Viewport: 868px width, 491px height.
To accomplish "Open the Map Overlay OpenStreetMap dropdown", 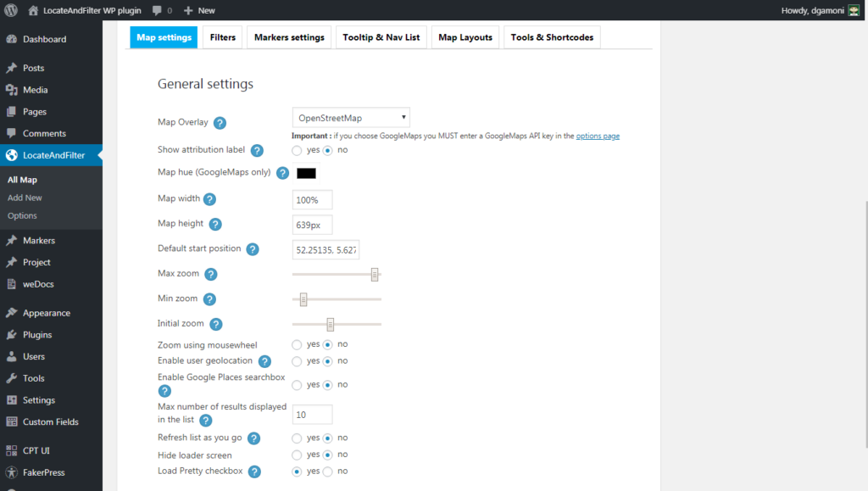I will [x=351, y=118].
